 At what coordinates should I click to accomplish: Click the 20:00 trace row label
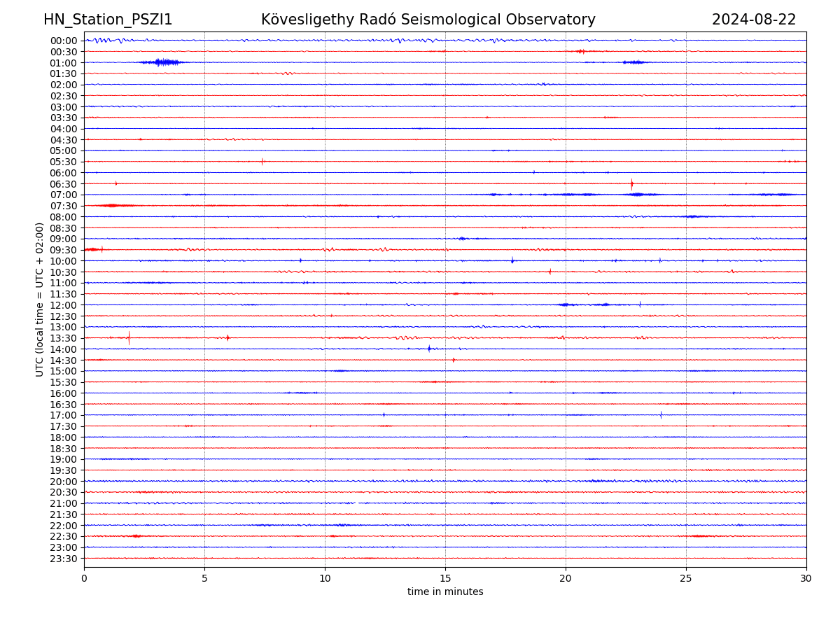pos(64,482)
